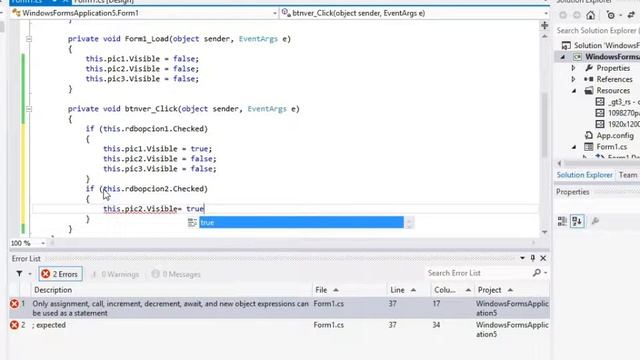This screenshot has width=640, height=360.
Task: Toggle the 0 Warnings filter button
Action: click(x=115, y=274)
